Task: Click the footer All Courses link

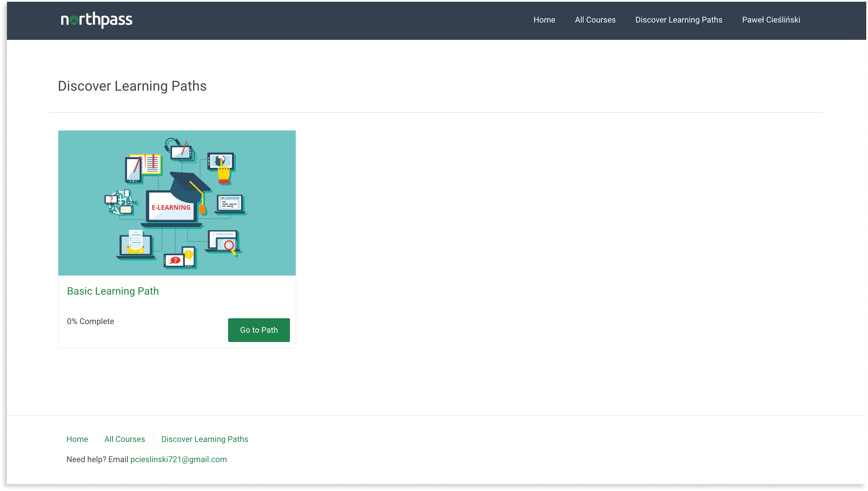Action: (x=124, y=439)
